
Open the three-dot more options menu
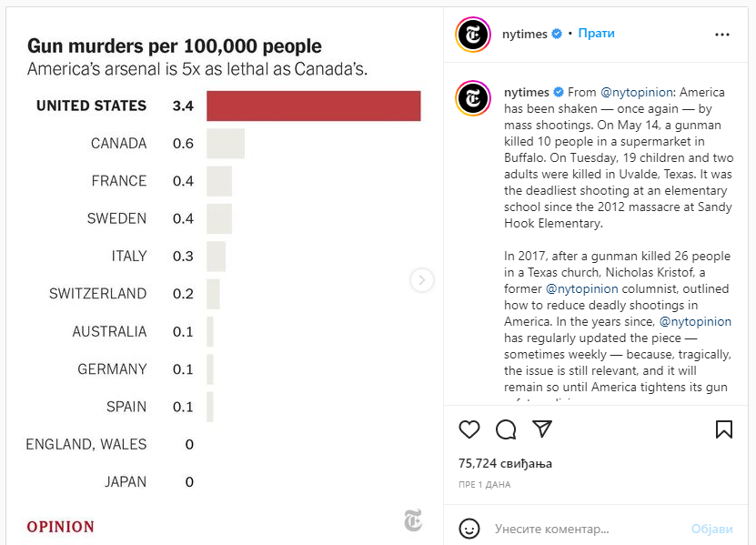[x=722, y=35]
